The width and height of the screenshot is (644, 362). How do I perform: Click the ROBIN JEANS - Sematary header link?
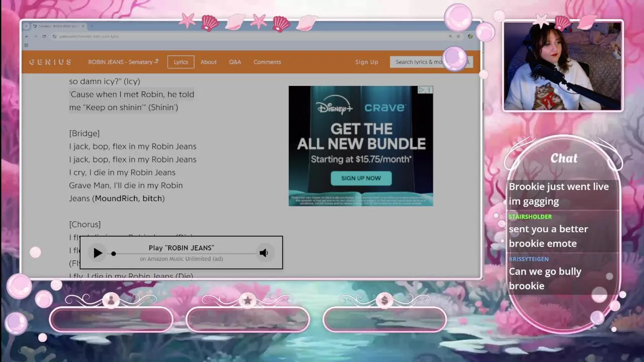click(123, 62)
